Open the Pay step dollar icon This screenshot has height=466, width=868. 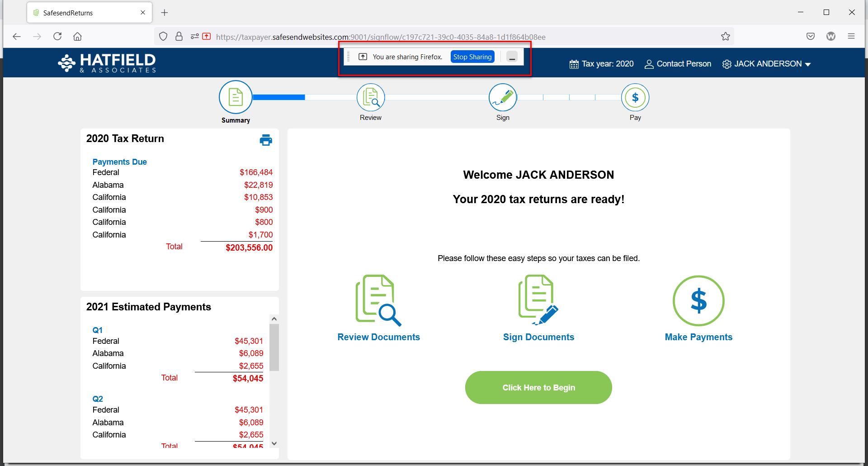pos(635,97)
